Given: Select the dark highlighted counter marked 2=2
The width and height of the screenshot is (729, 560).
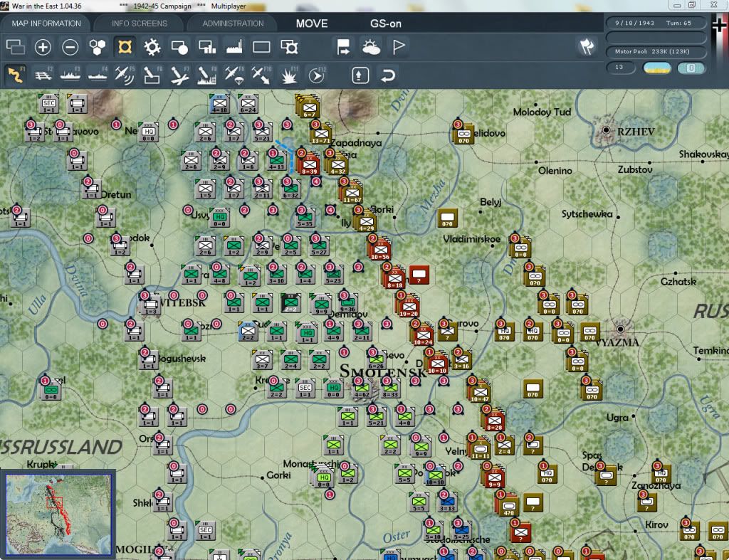Looking at the screenshot, I should pos(290,302).
